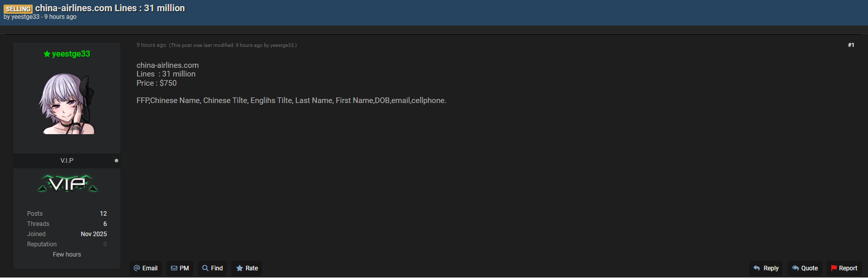Click the author name in the thread byline
Image resolution: width=868 pixels, height=278 pixels.
coord(26,17)
